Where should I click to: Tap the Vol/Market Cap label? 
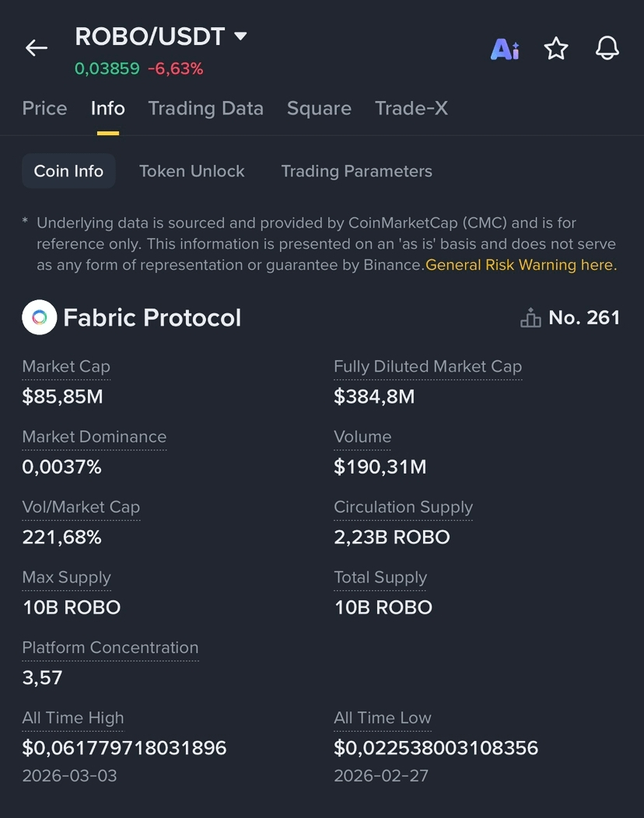[81, 508]
